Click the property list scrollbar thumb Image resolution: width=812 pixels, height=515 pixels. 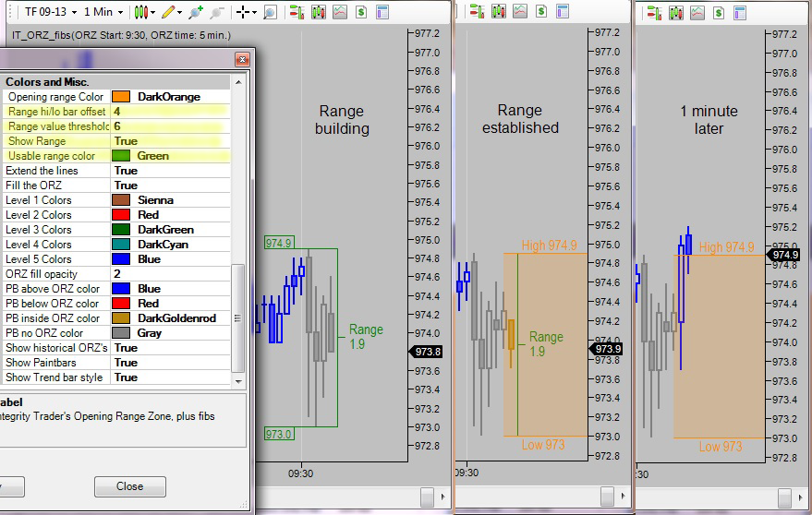point(237,318)
